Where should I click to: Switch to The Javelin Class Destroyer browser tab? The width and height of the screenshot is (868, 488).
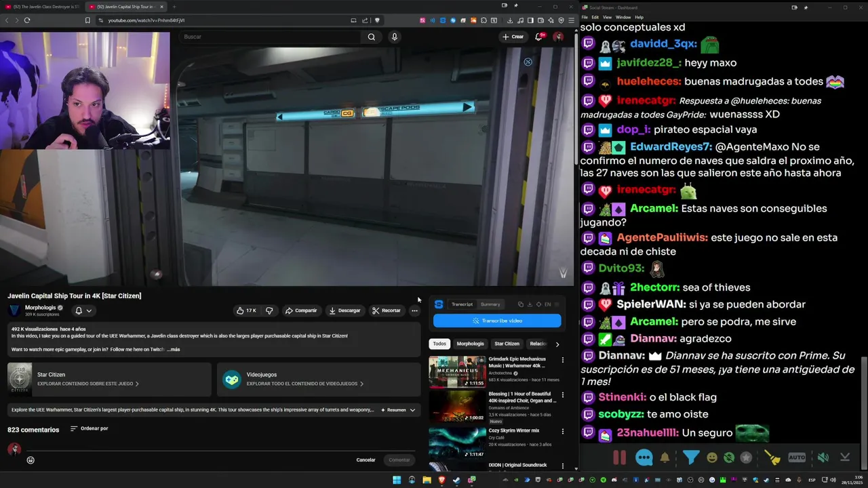(x=41, y=7)
